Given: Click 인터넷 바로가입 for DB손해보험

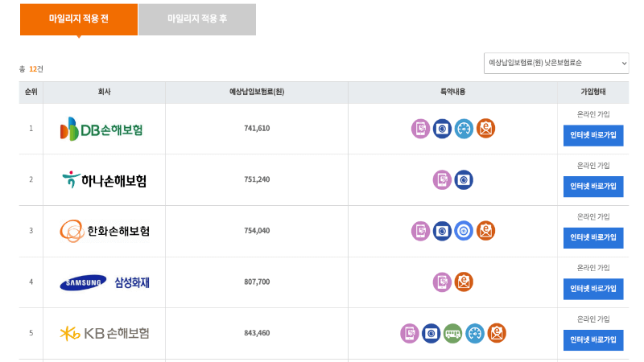Looking at the screenshot, I should click(593, 135).
